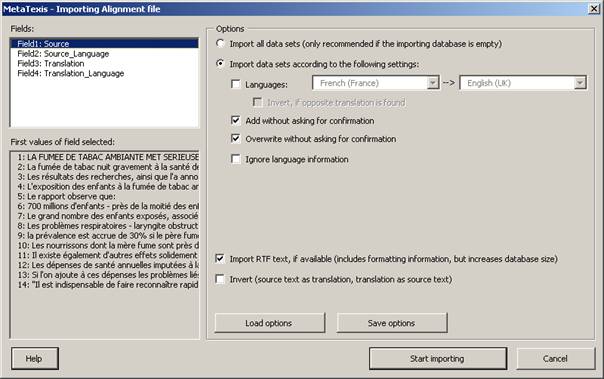Choose Import all data sets radio button
The width and height of the screenshot is (604, 379).
coord(220,44)
